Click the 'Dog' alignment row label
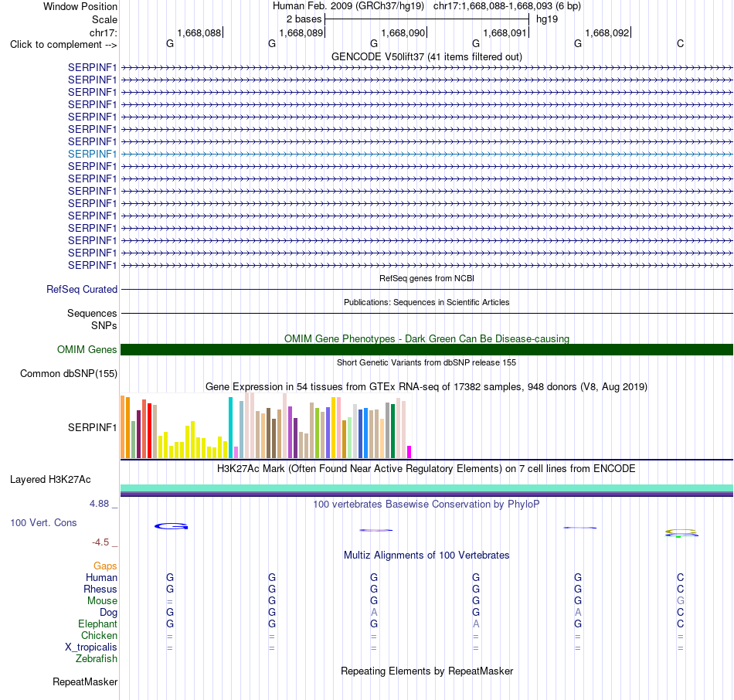This screenshot has height=700, width=734. [x=108, y=613]
